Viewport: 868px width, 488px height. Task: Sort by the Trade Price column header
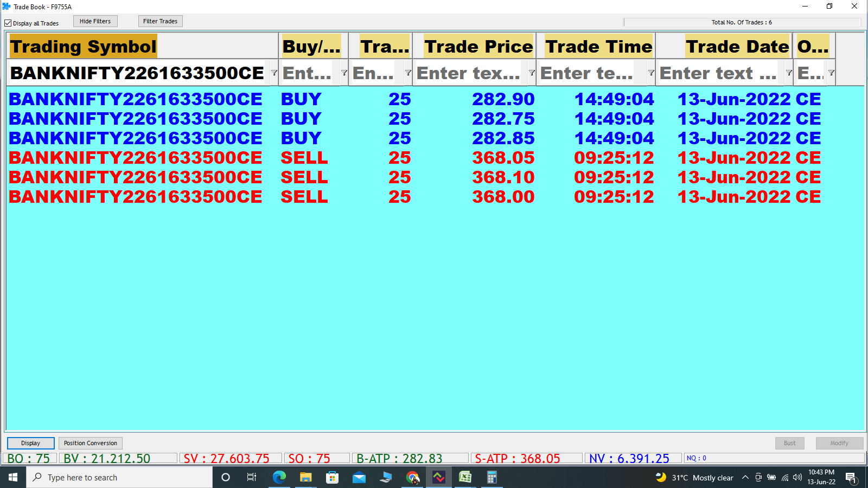coord(474,46)
